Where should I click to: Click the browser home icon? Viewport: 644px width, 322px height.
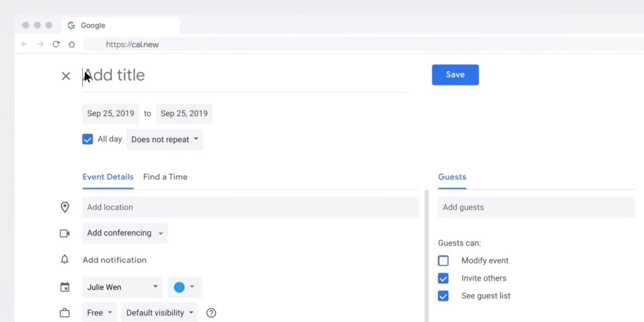tap(71, 44)
